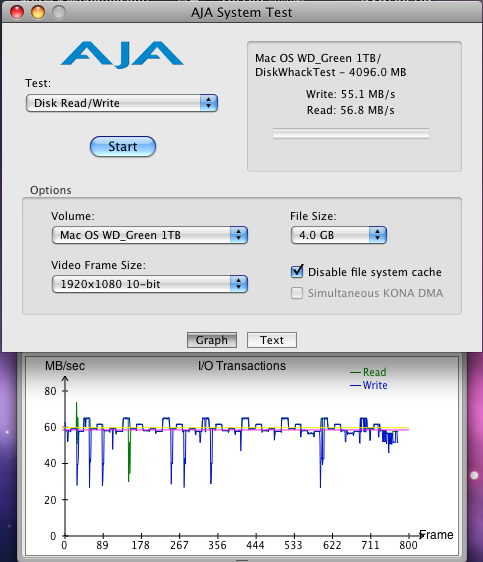
Task: Click the Video Frame Size: label
Action: pyautogui.click(x=98, y=265)
